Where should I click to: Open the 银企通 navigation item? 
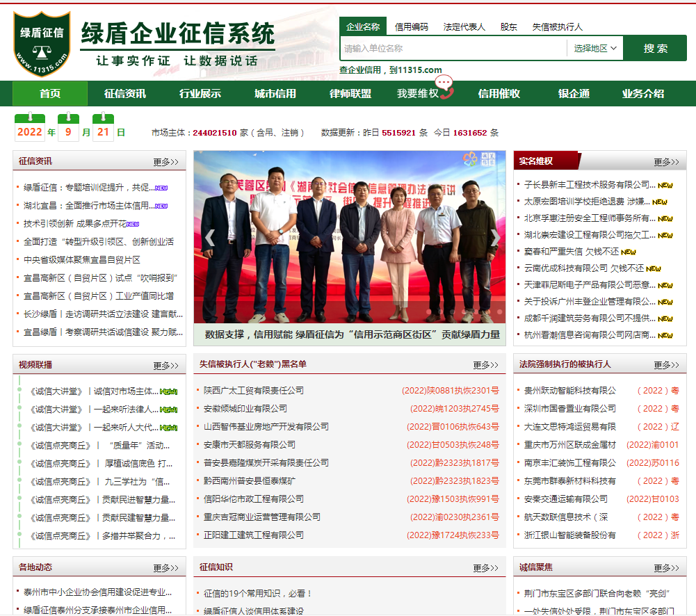574,94
